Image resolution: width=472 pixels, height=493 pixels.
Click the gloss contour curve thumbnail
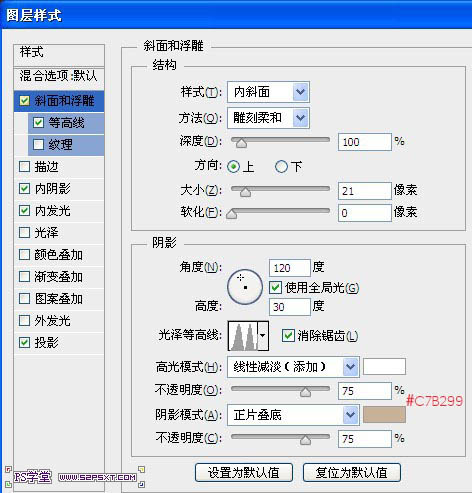click(x=243, y=336)
